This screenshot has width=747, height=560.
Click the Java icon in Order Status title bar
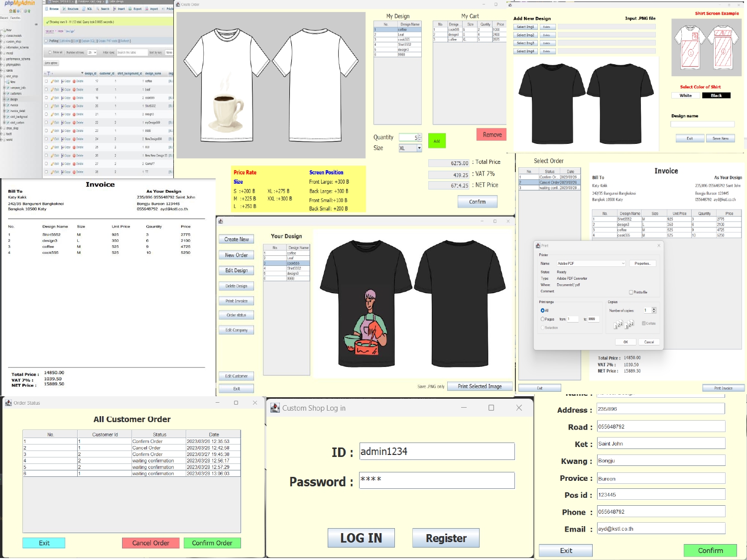(8, 403)
